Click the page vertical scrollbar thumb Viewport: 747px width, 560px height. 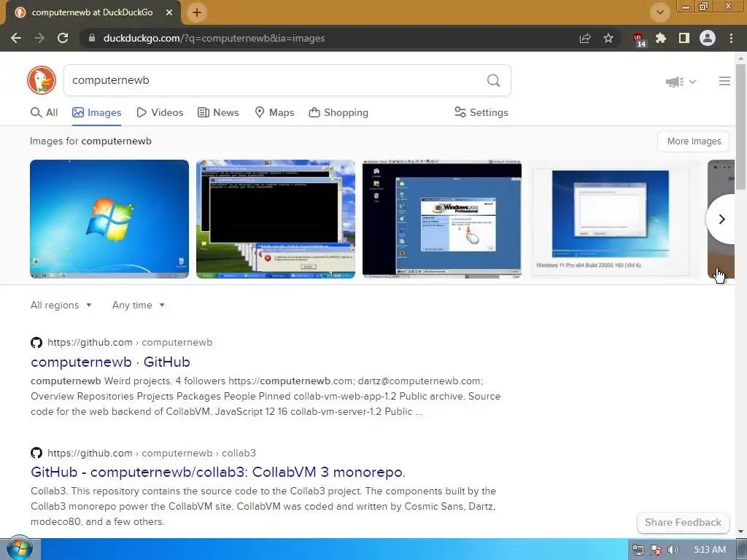(x=741, y=126)
